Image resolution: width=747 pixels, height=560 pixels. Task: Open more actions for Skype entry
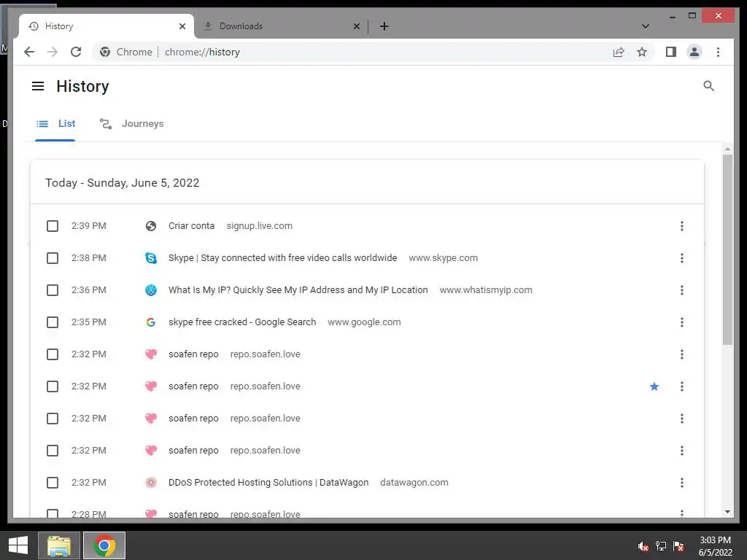click(682, 258)
